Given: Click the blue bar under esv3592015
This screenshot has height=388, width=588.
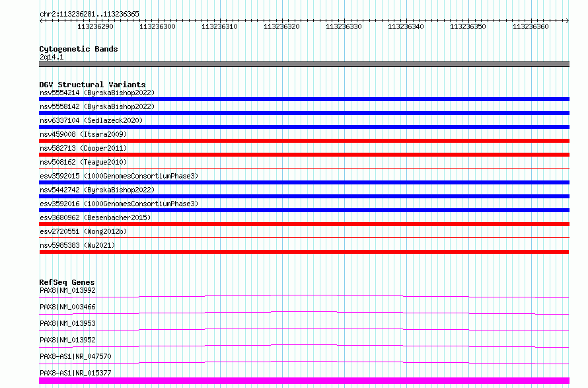Looking at the screenshot, I should 304,182.
